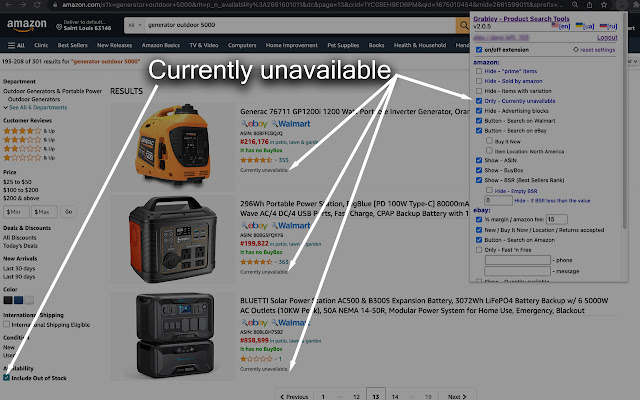Open Computers in navigation bar
Viewport: 640px width, 400px height.
point(242,45)
